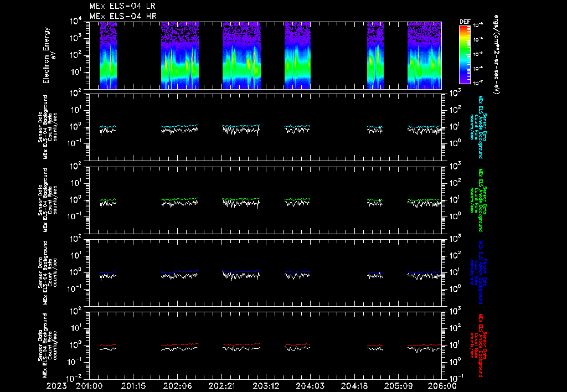
Task: Click the '202:06' time axis label
Action: click(178, 386)
